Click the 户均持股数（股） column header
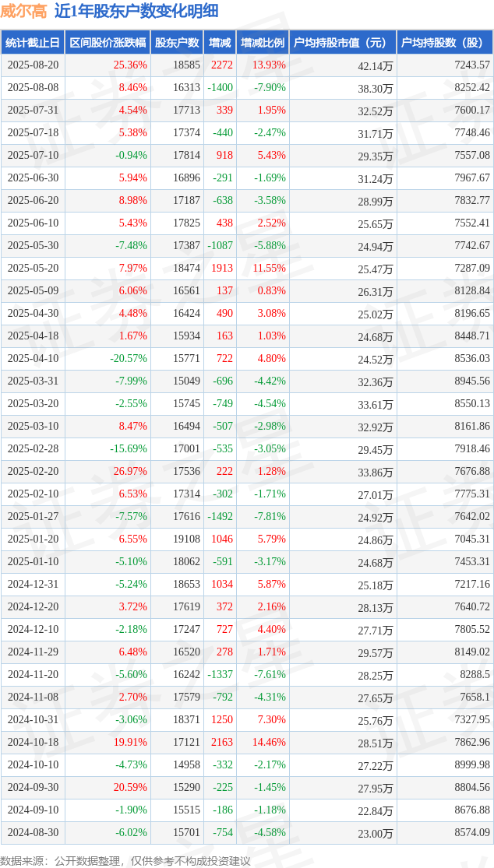This screenshot has width=494, height=868. coord(445,43)
